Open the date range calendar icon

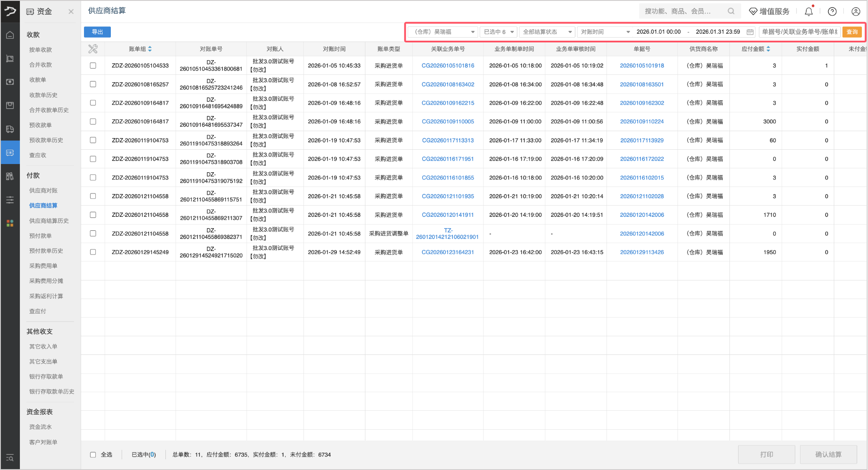[x=750, y=32]
